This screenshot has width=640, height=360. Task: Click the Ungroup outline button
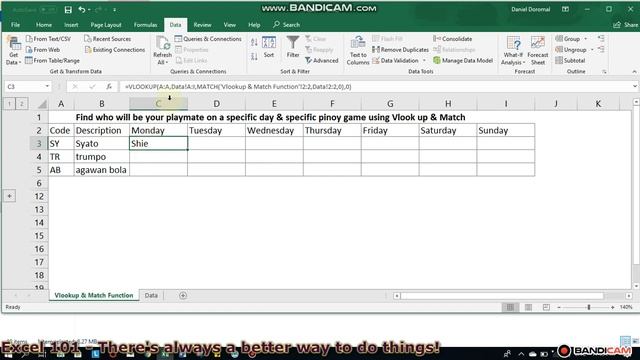[x=571, y=49]
